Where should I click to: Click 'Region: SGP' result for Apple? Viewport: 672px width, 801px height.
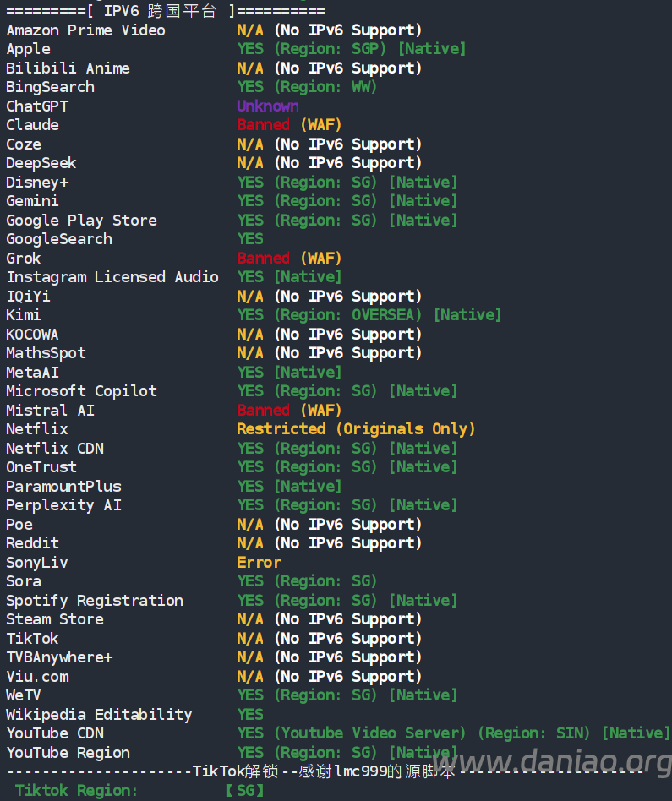331,50
